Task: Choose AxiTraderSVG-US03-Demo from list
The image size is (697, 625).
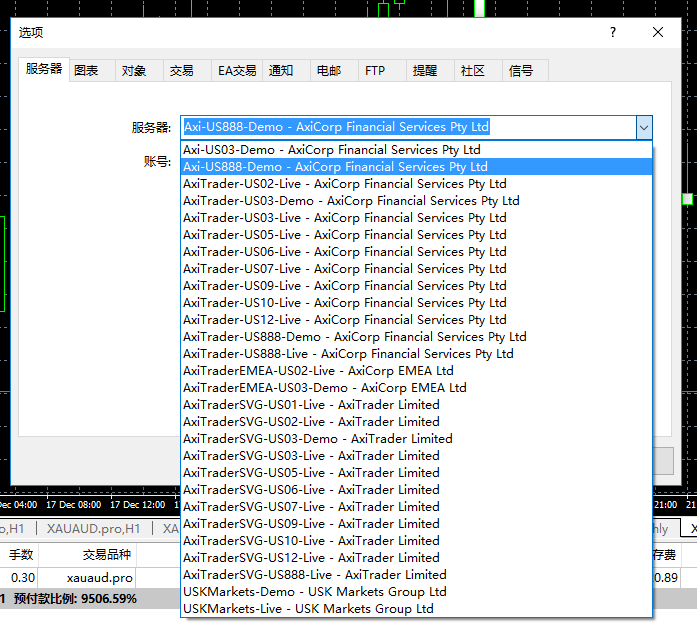Action: coord(318,439)
